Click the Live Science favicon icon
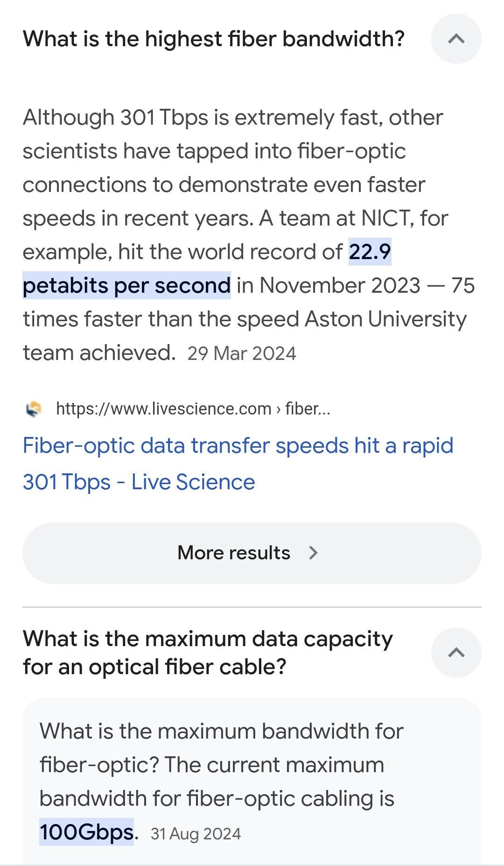Screen dimensions: 504x866 tap(33, 409)
